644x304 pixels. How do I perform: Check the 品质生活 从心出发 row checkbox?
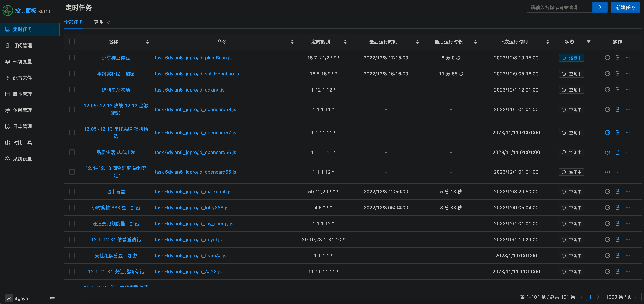[72, 152]
